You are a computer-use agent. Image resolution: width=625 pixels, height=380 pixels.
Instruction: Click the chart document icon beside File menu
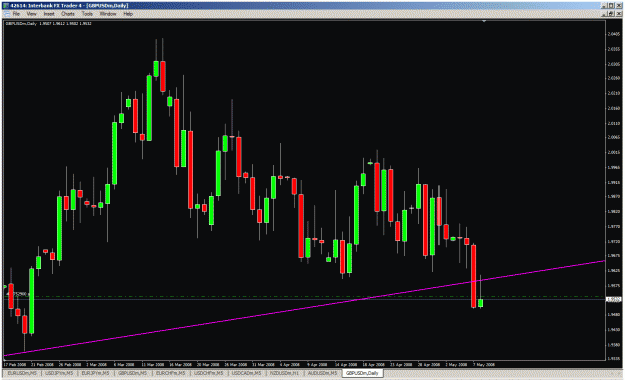click(x=7, y=14)
